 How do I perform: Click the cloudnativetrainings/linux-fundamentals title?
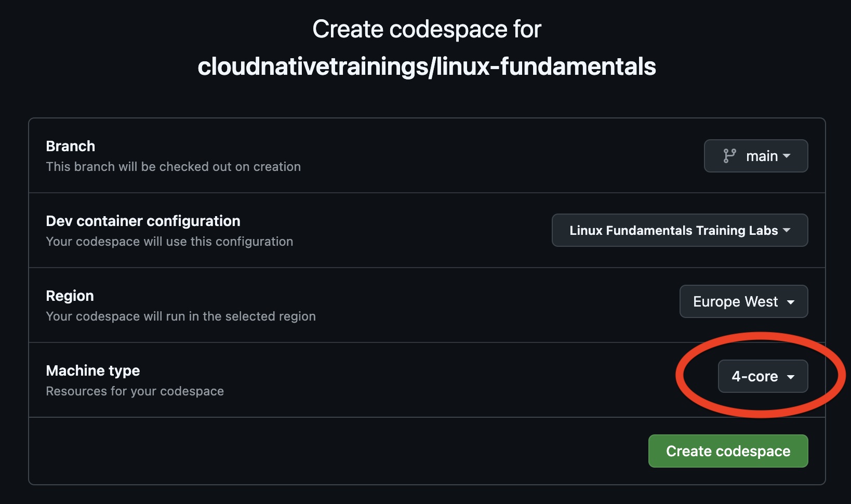(x=427, y=67)
